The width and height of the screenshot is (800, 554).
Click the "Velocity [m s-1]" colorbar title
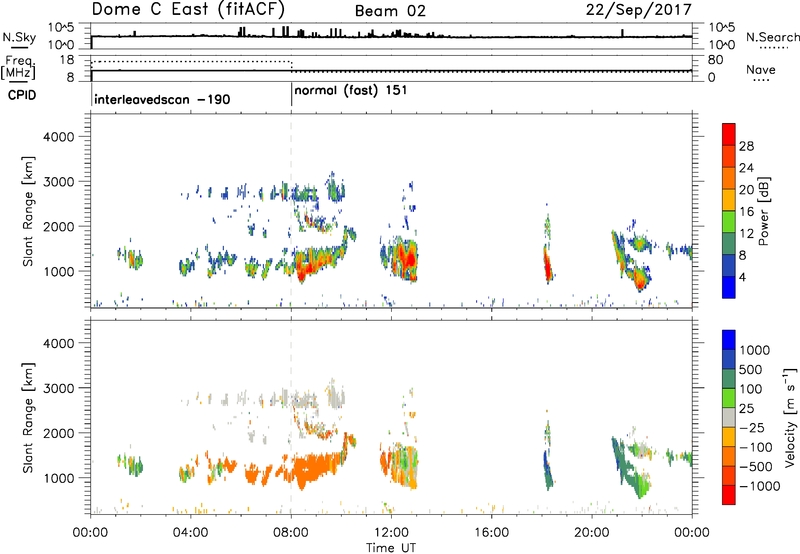click(x=790, y=417)
